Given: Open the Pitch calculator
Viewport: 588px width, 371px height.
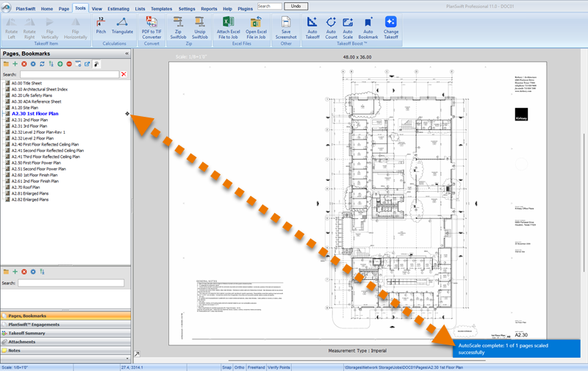Looking at the screenshot, I should pos(101,26).
